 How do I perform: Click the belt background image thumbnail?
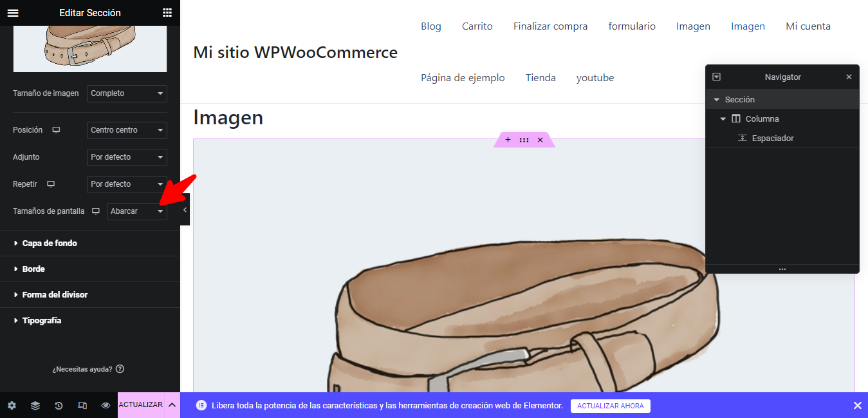click(90, 48)
